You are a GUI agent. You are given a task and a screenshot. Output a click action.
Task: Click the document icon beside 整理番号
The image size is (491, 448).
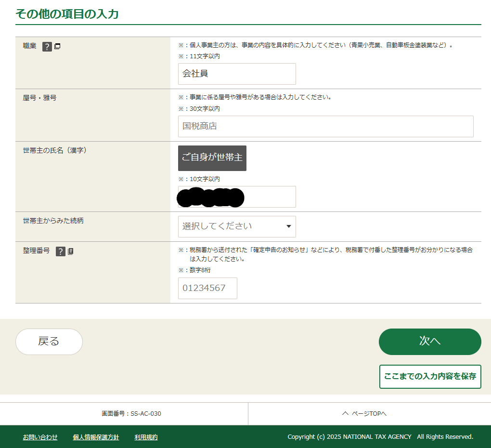point(71,251)
